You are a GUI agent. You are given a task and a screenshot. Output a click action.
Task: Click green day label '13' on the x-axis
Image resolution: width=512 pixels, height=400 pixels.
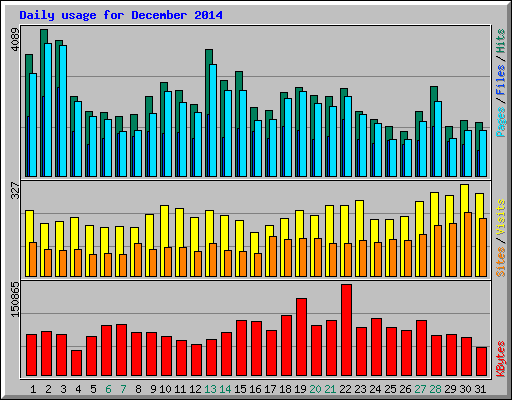(210, 389)
